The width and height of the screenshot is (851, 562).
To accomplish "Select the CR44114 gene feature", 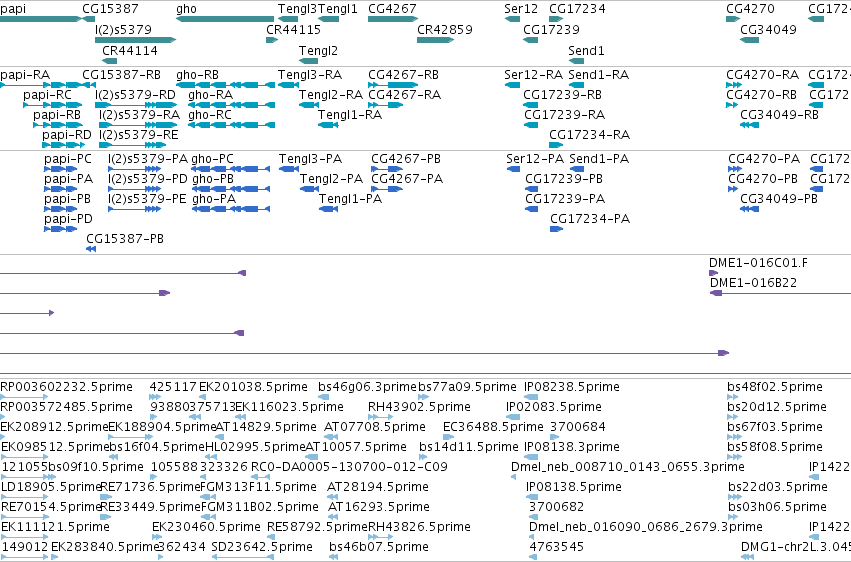I will click(110, 61).
